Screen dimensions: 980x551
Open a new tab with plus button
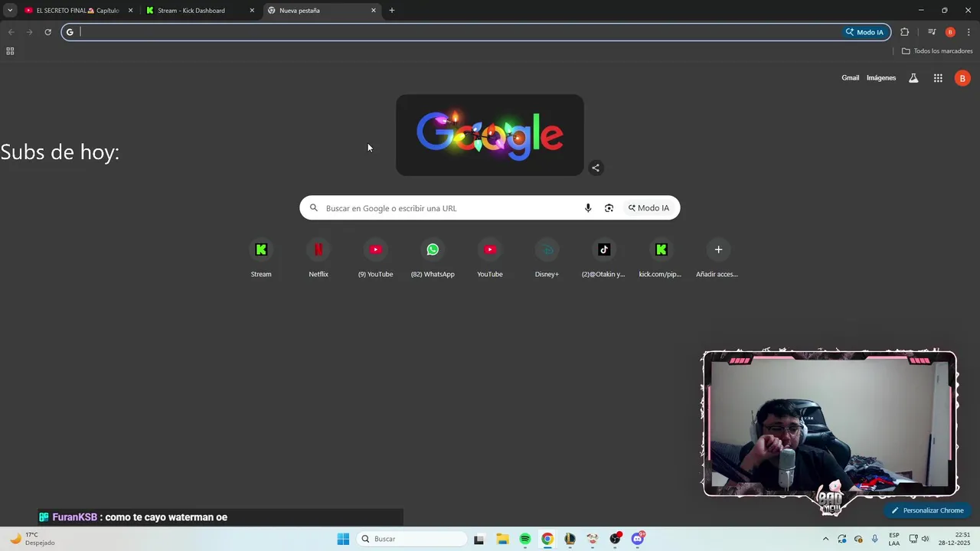(392, 11)
